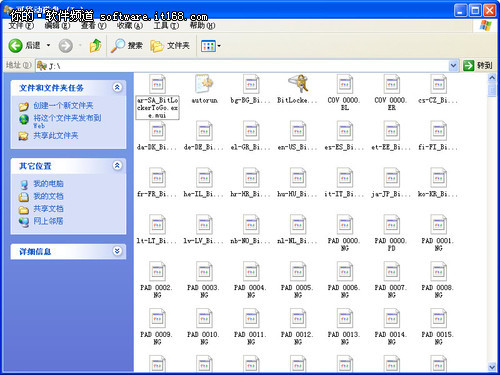Click 共享此文件夹 link
The width and height of the screenshot is (500, 375).
[x=56, y=136]
